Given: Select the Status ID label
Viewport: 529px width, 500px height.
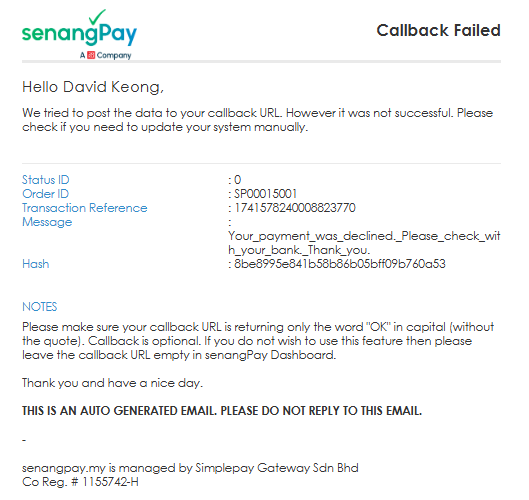Looking at the screenshot, I should 46,179.
